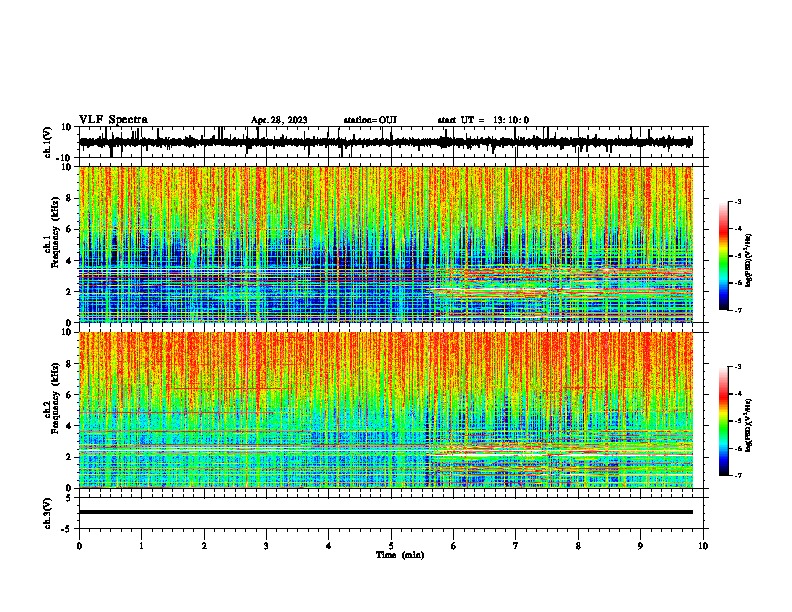
Task: Click the time axis tick label "4"
Action: (329, 545)
